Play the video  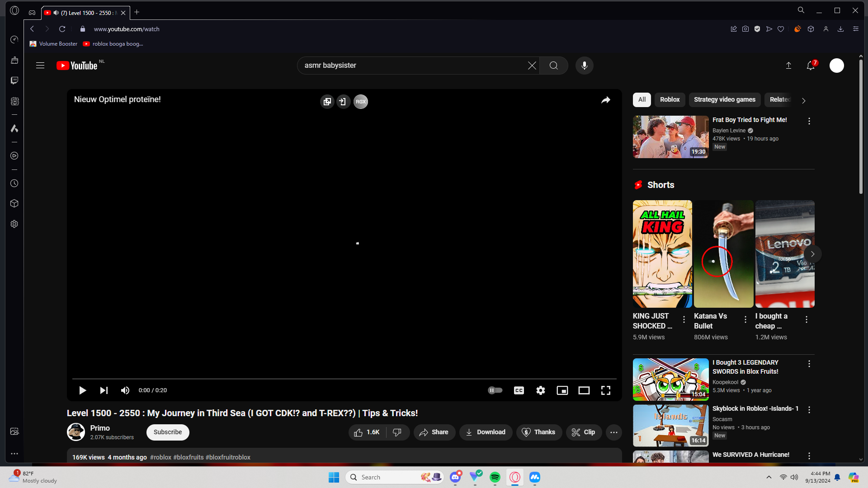82,390
